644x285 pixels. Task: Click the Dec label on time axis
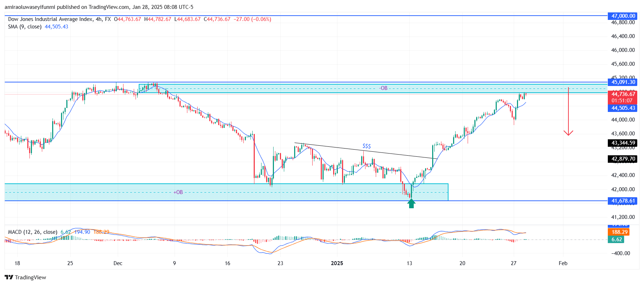tap(118, 263)
